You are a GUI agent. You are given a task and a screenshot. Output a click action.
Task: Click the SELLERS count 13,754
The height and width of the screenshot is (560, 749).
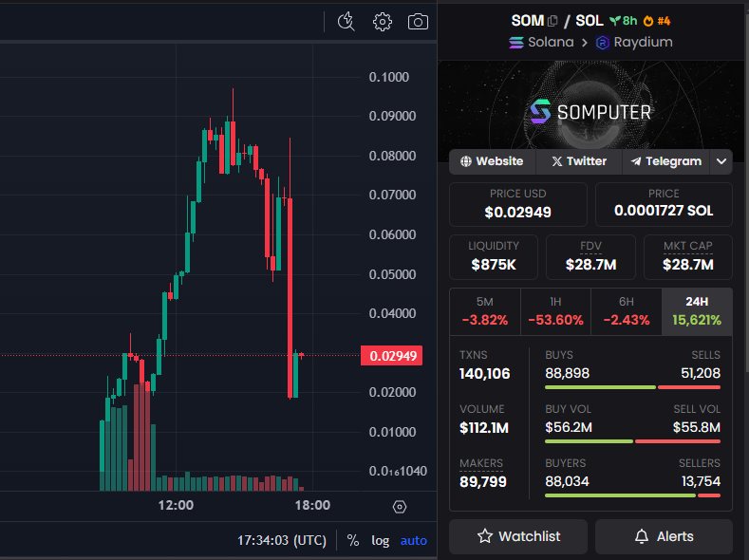tap(701, 481)
